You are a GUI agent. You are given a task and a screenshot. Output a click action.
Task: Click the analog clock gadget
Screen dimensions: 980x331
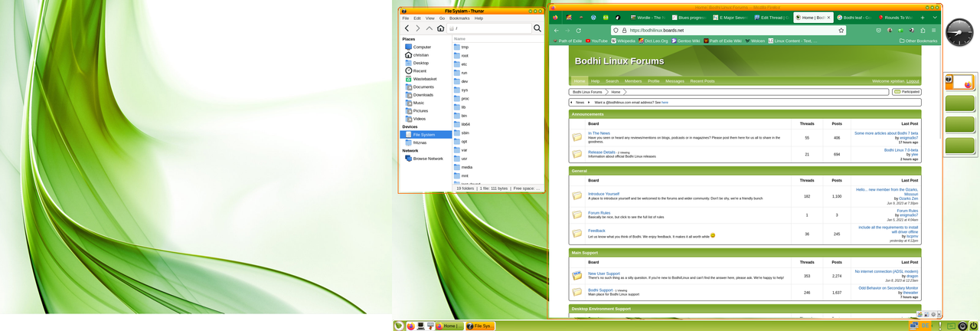pos(959,32)
